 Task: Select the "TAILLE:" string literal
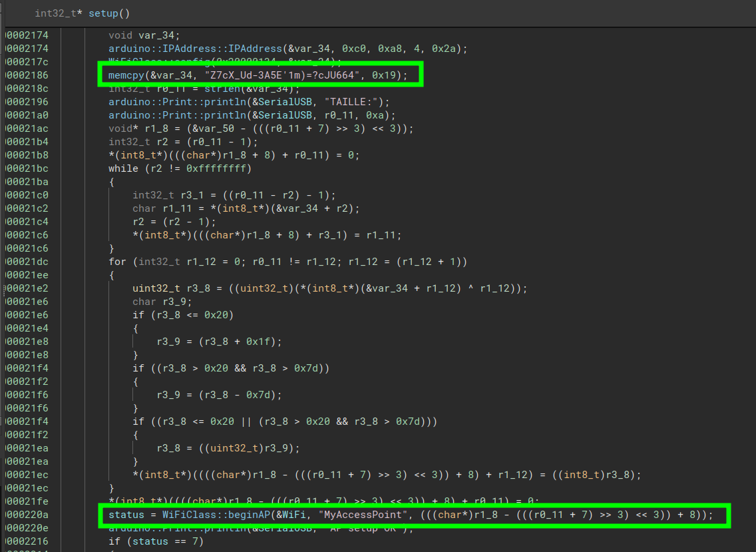tap(351, 102)
